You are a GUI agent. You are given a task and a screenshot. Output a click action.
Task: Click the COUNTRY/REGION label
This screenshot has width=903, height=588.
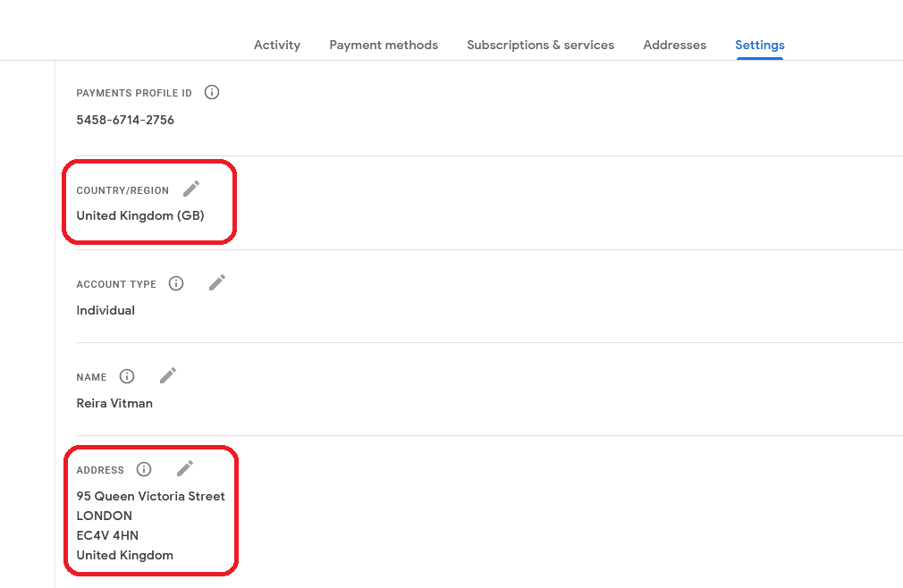pos(122,190)
